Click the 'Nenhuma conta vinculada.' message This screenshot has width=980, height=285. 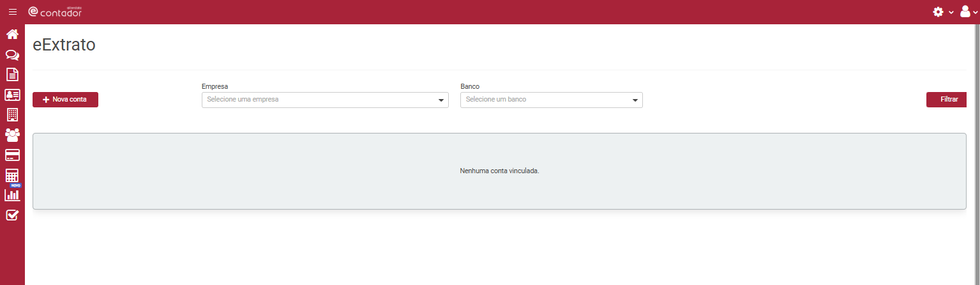pos(499,171)
